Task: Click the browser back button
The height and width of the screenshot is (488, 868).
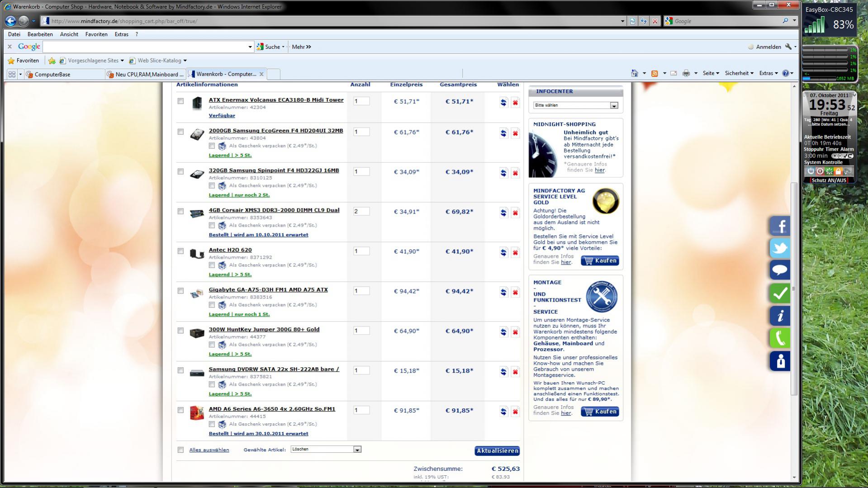Action: coord(10,21)
